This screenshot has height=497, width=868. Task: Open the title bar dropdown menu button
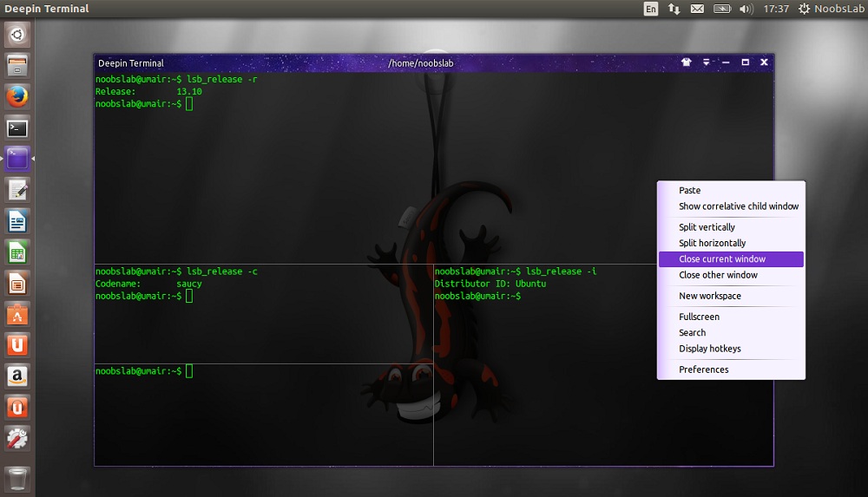[706, 62]
